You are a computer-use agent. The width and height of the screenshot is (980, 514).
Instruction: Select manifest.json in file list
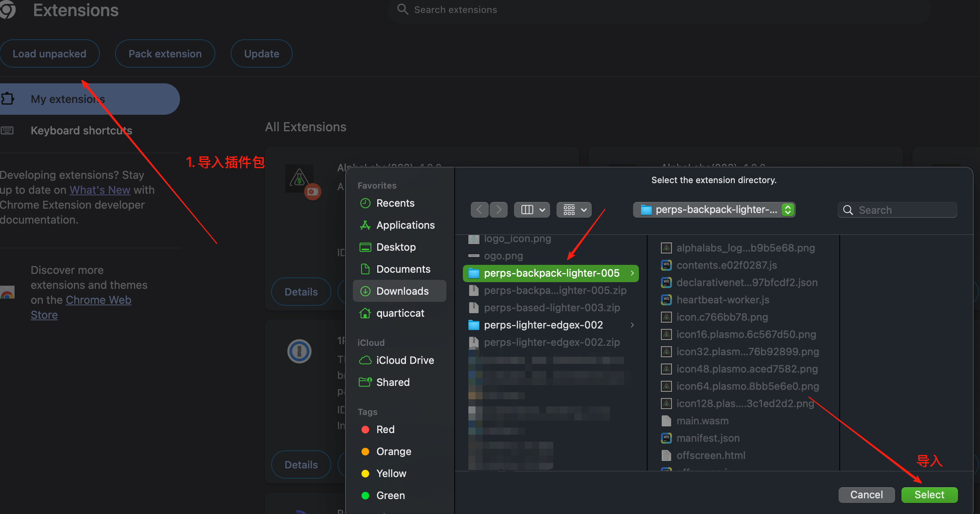click(x=708, y=438)
